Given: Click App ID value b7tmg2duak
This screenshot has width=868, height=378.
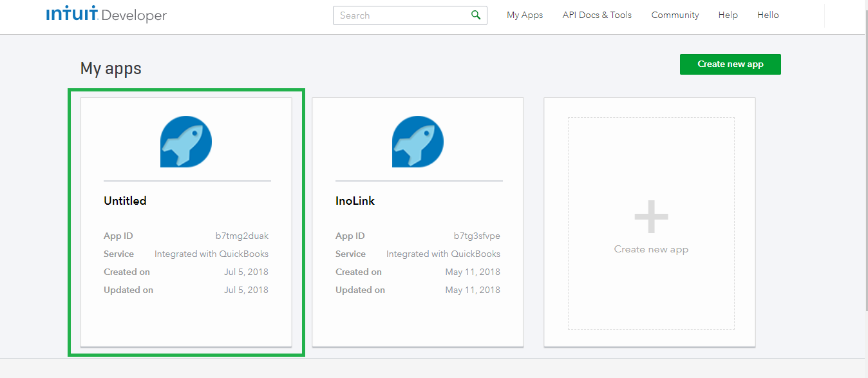Looking at the screenshot, I should (242, 236).
